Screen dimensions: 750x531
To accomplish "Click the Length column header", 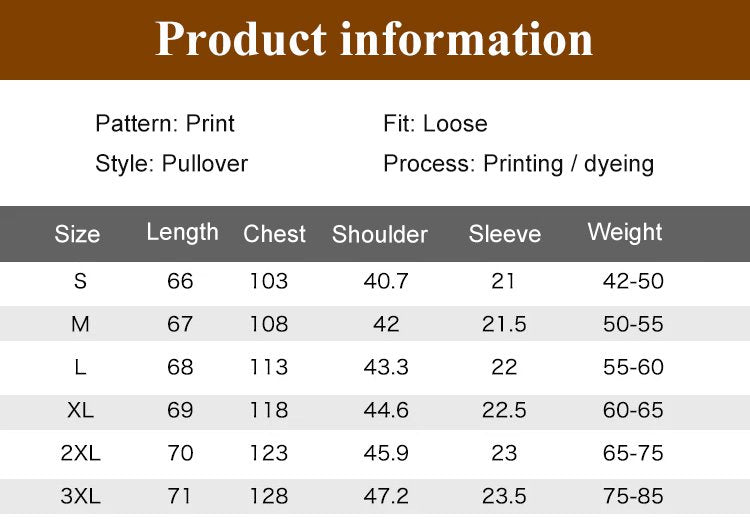I will [x=182, y=233].
